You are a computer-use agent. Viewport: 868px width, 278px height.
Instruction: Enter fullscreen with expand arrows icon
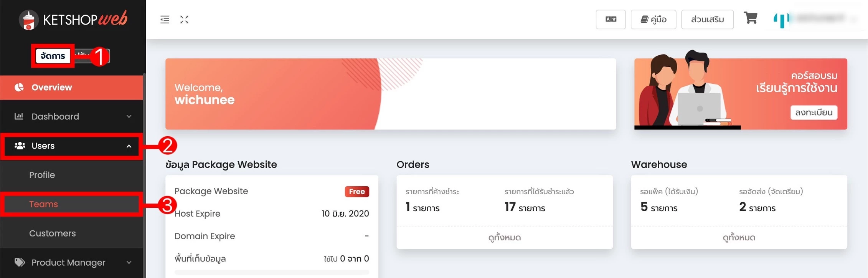point(184,20)
